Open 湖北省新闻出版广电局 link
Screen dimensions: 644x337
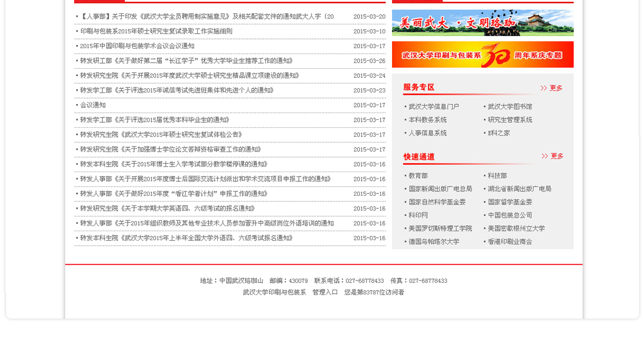(520, 189)
